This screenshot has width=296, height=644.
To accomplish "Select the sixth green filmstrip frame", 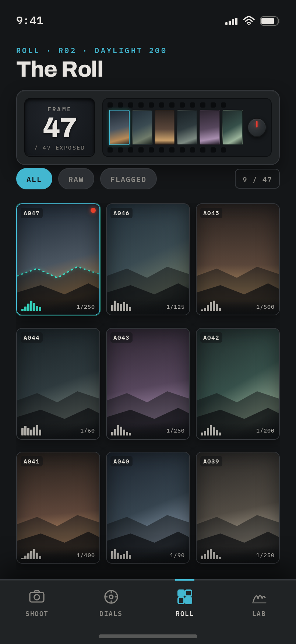I will pos(233,127).
